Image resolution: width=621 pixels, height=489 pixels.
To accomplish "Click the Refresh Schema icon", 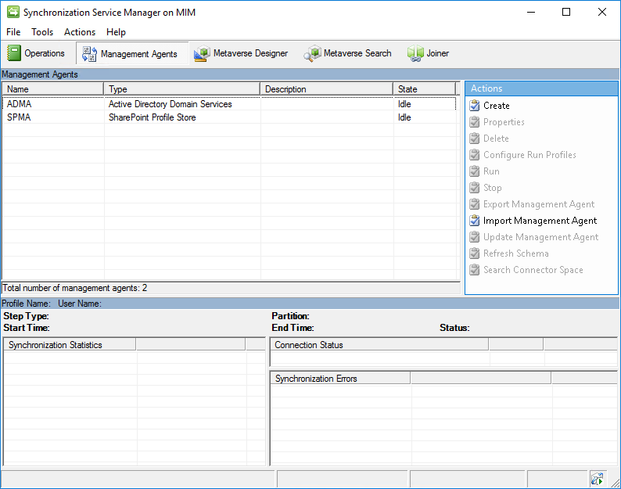I will coord(474,253).
